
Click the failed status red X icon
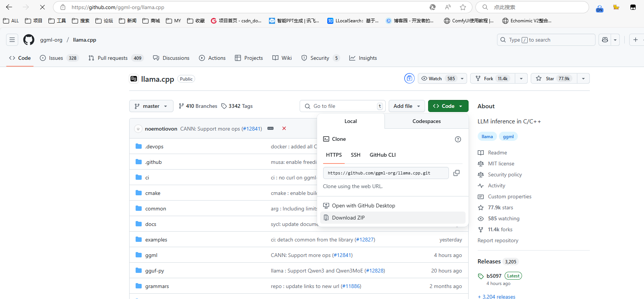[284, 129]
